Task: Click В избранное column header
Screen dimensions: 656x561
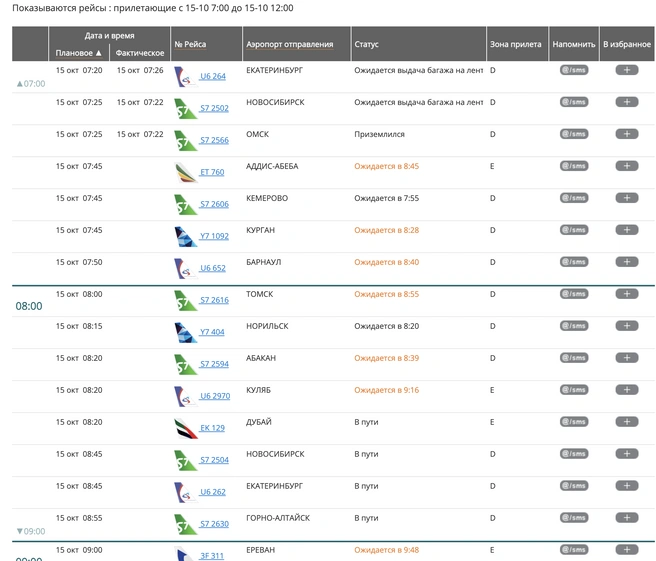Action: 627,44
